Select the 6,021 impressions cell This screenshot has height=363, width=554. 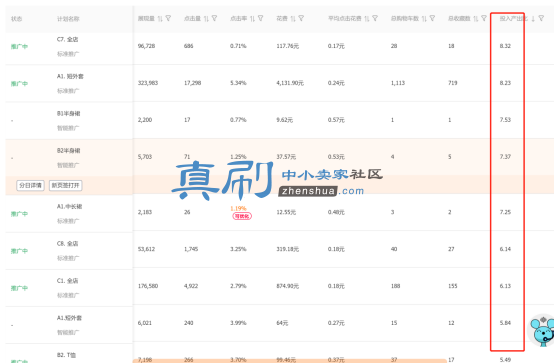tap(145, 323)
